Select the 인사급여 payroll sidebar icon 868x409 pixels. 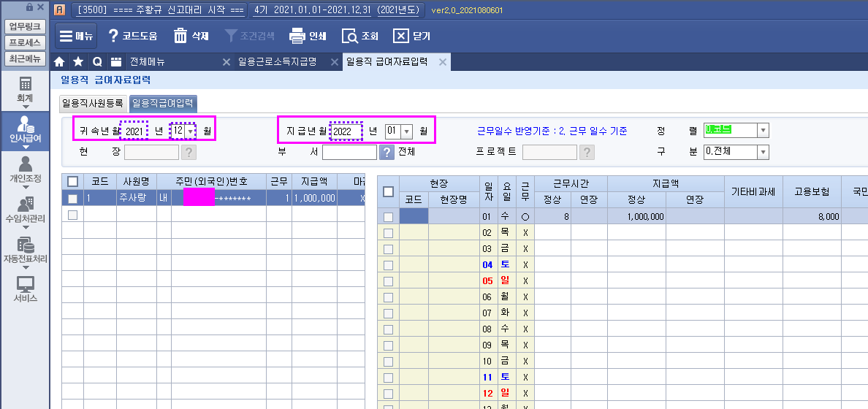[26, 126]
